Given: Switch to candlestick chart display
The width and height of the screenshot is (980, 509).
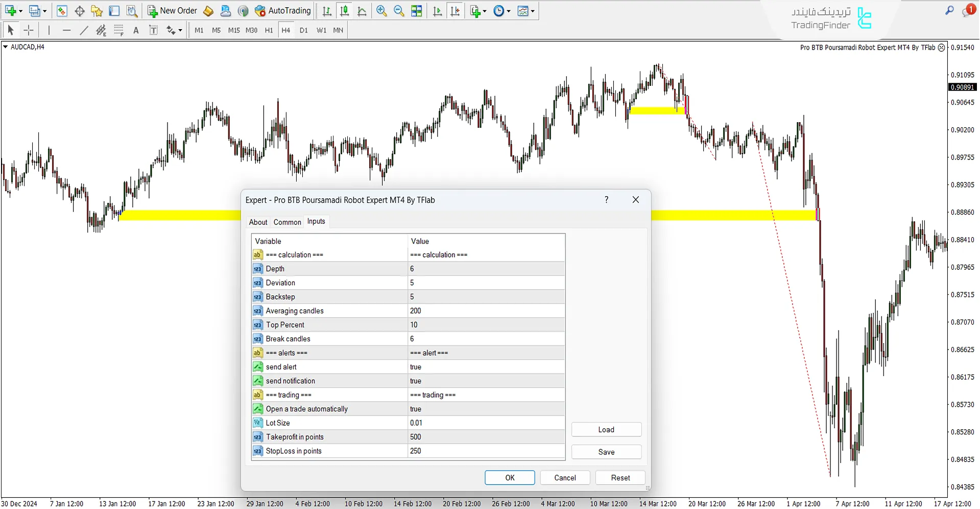Looking at the screenshot, I should pyautogui.click(x=345, y=11).
